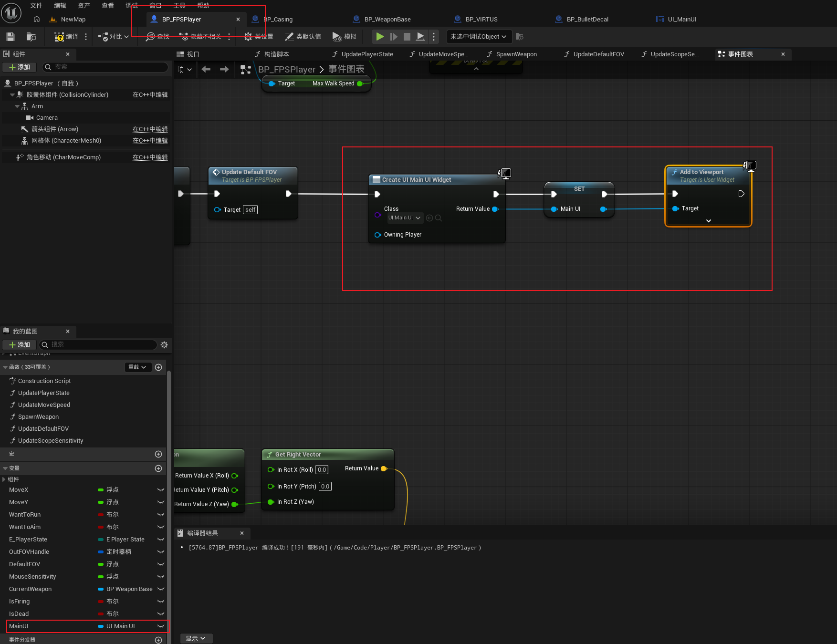Screen dimensions: 837x644
Task: Click the Unreal Engine logo icon
Action: (11, 13)
